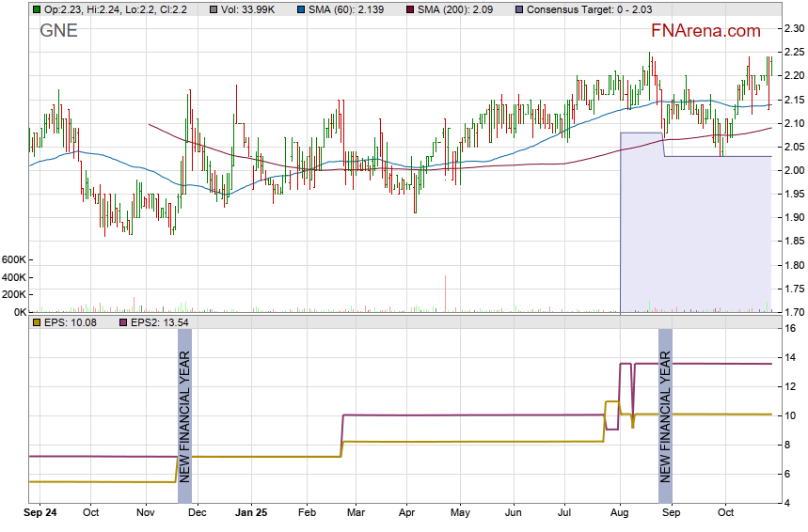The width and height of the screenshot is (808, 532).
Task: Open the FNArena.com watermark link
Action: (705, 31)
